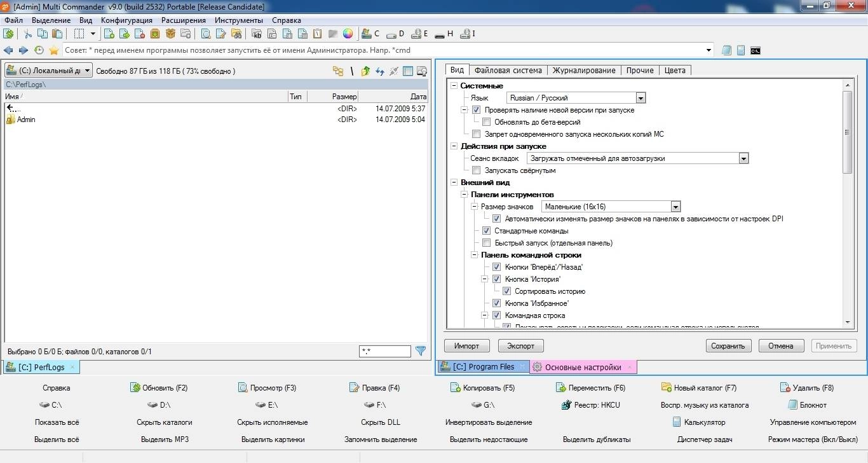The image size is (868, 463).
Task: Toggle "Кнопка 'Избранное'" checkbox
Action: [497, 303]
